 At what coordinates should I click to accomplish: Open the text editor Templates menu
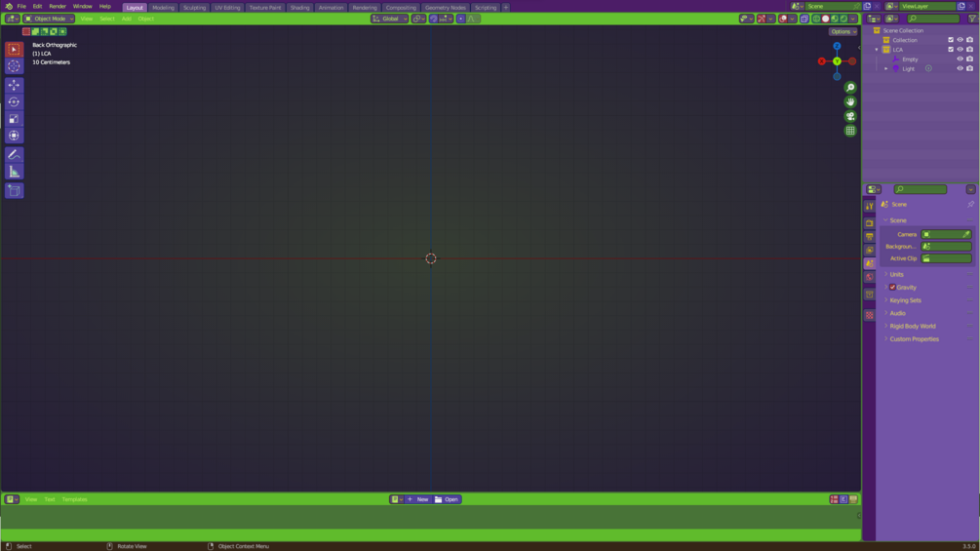pos(74,499)
